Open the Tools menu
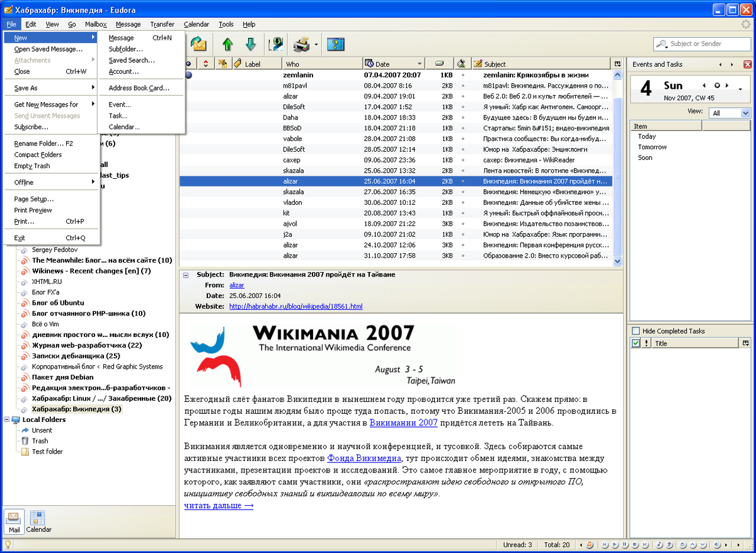This screenshot has height=553, width=756. coord(226,24)
